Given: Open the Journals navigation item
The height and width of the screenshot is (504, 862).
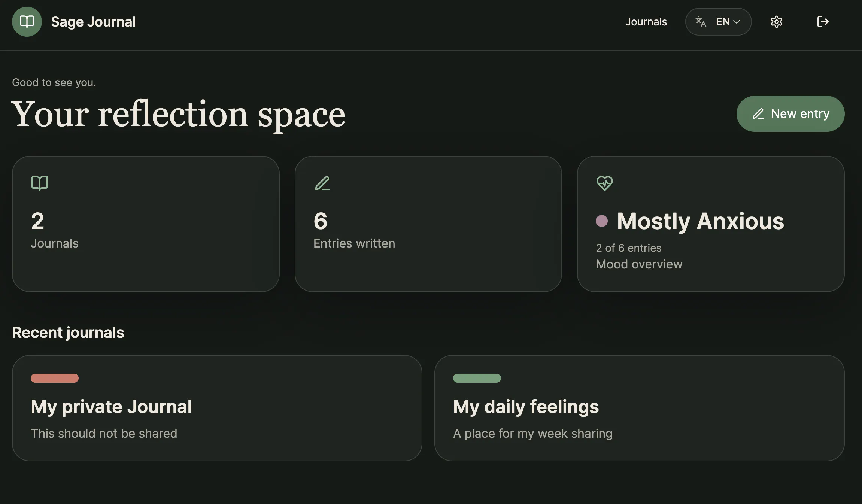Looking at the screenshot, I should pyautogui.click(x=646, y=22).
